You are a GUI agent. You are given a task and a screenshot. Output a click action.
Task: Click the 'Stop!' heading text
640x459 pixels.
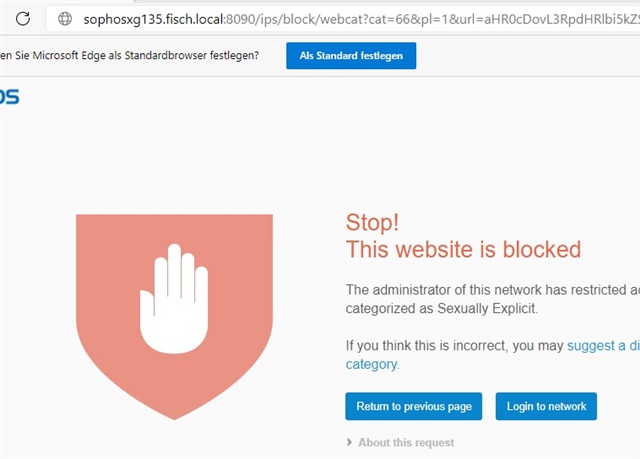[372, 223]
